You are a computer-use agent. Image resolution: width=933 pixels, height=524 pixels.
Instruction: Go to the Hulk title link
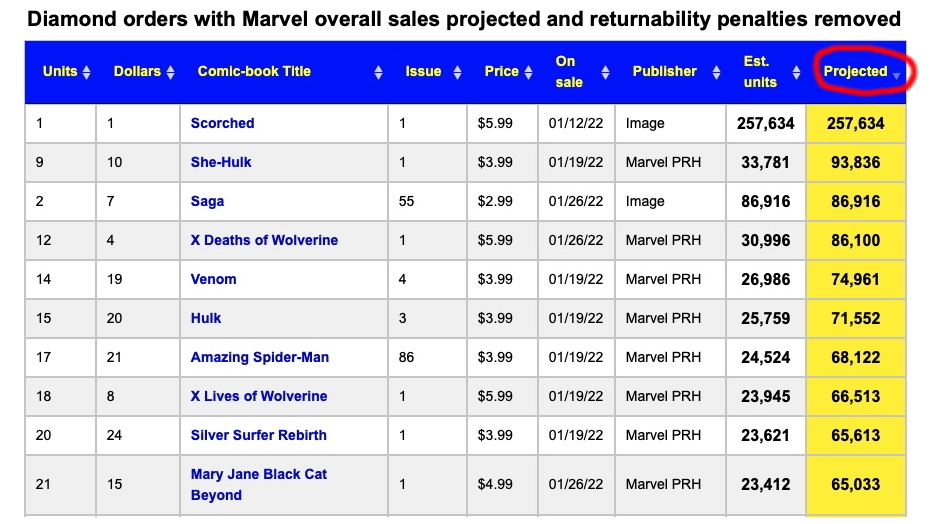(x=206, y=318)
